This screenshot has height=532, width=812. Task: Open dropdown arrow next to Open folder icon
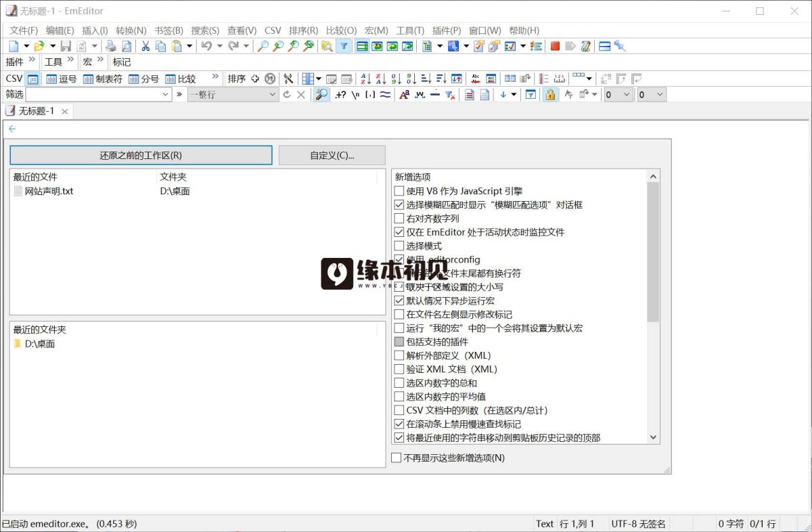click(x=51, y=46)
